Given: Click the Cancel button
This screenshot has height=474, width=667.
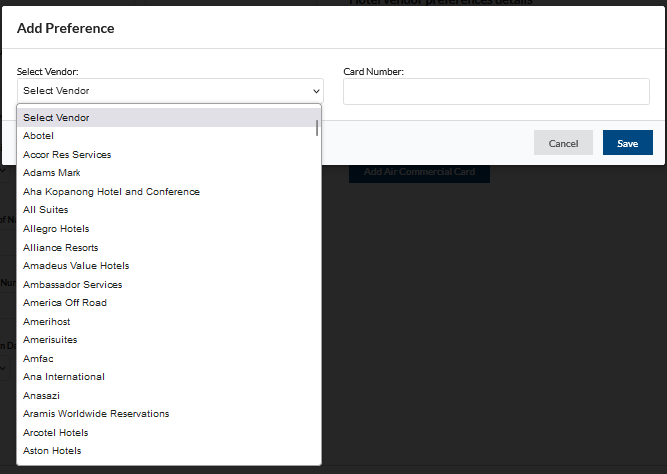Looking at the screenshot, I should pyautogui.click(x=563, y=143).
